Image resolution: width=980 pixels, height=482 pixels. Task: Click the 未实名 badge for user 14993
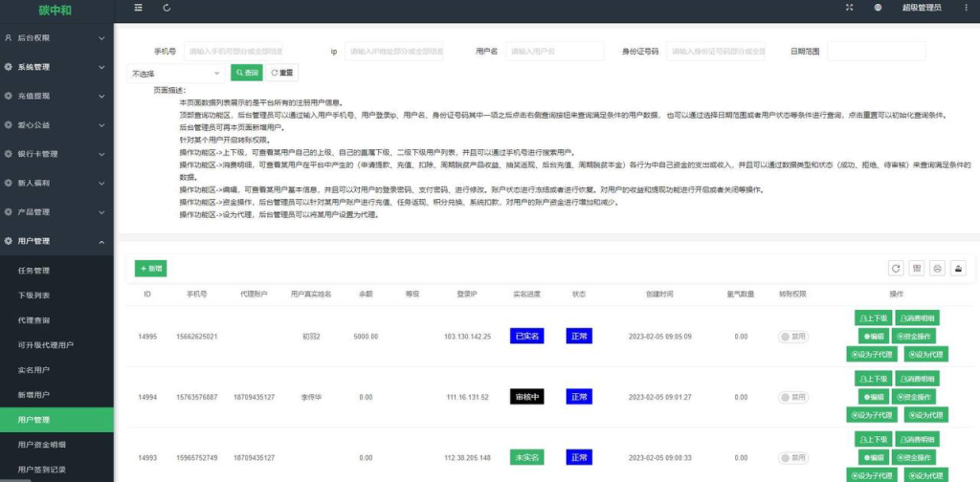point(526,458)
